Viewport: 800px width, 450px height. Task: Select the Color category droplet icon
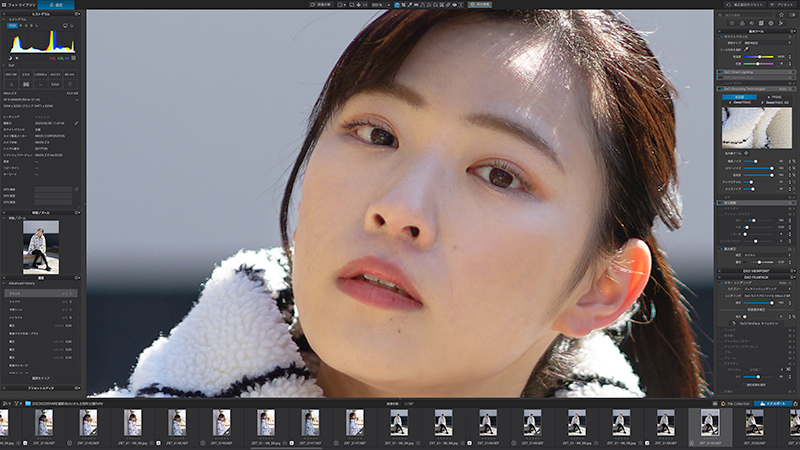pos(742,23)
